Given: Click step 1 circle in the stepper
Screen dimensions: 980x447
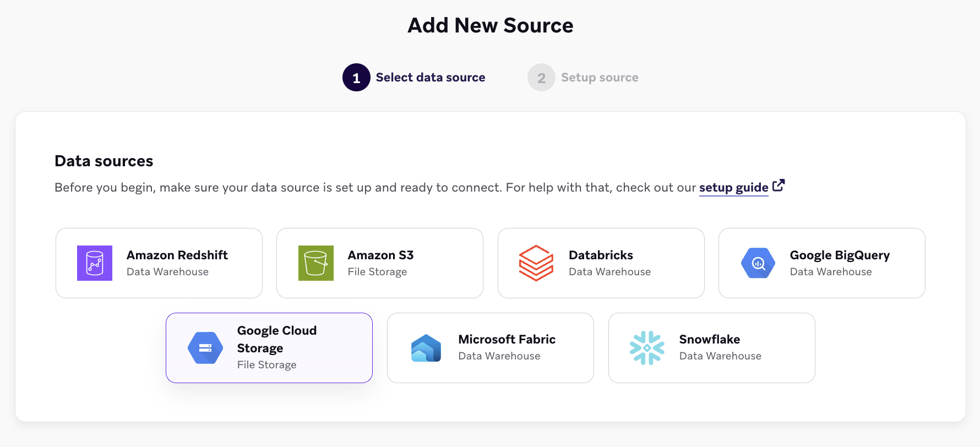Looking at the screenshot, I should tap(356, 78).
